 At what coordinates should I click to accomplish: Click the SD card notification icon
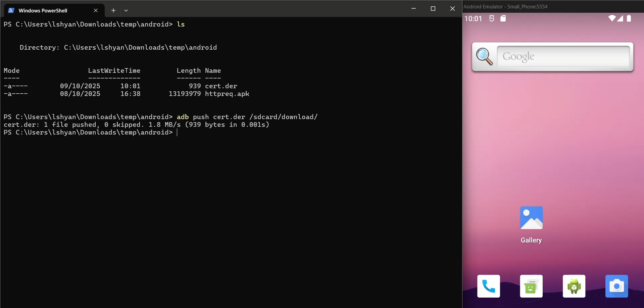coord(503,18)
